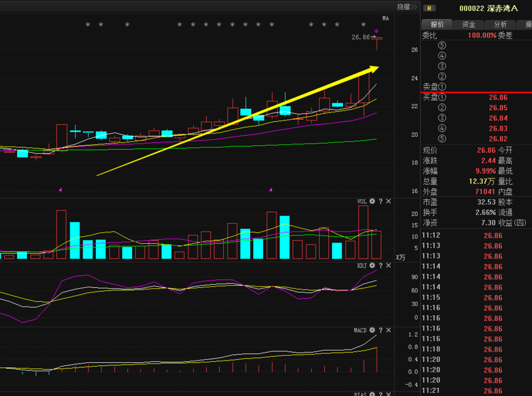Select the 卖盘① sell level row
Screen dimensions: 532x396
coord(476,87)
